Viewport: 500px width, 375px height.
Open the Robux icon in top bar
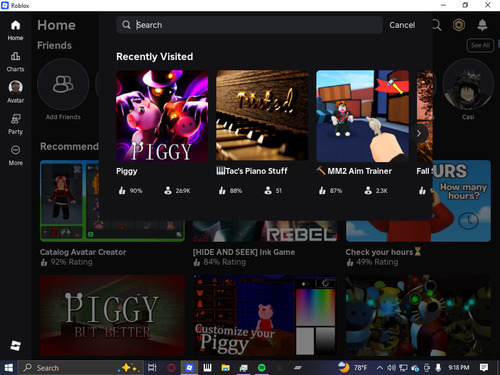(459, 25)
